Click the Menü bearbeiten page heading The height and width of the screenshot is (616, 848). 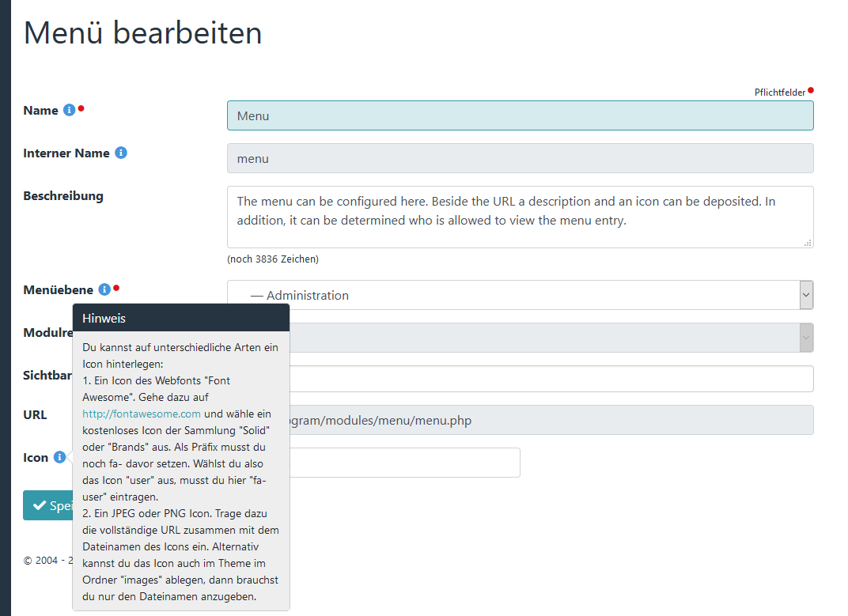pos(142,32)
